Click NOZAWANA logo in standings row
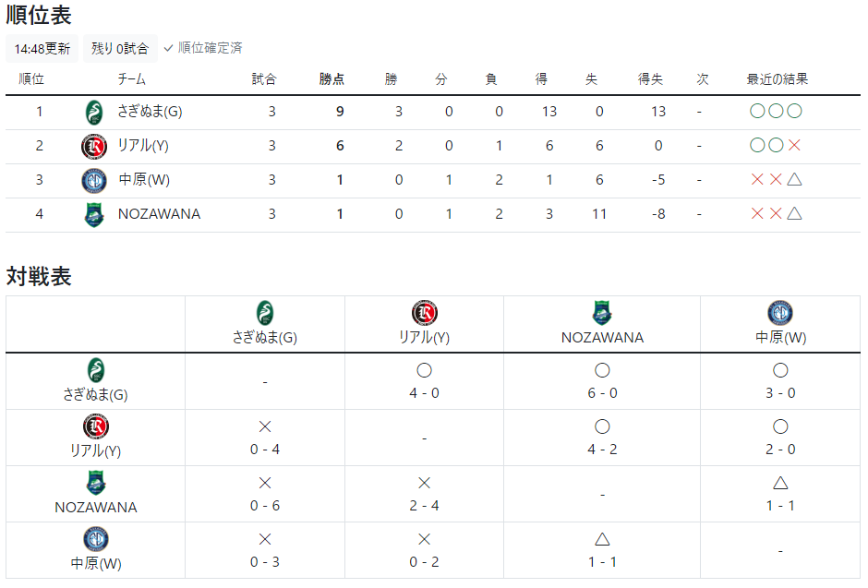The width and height of the screenshot is (868, 588). (94, 215)
